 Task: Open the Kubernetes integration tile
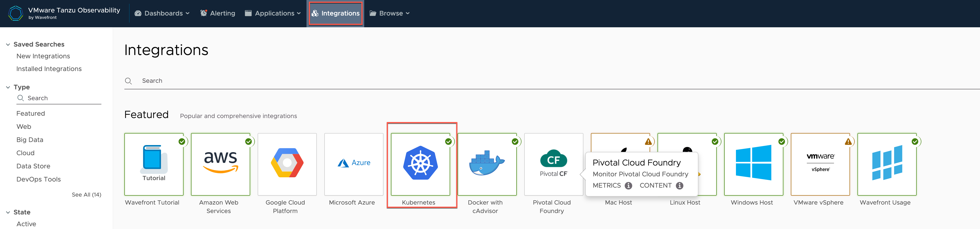[x=420, y=164]
